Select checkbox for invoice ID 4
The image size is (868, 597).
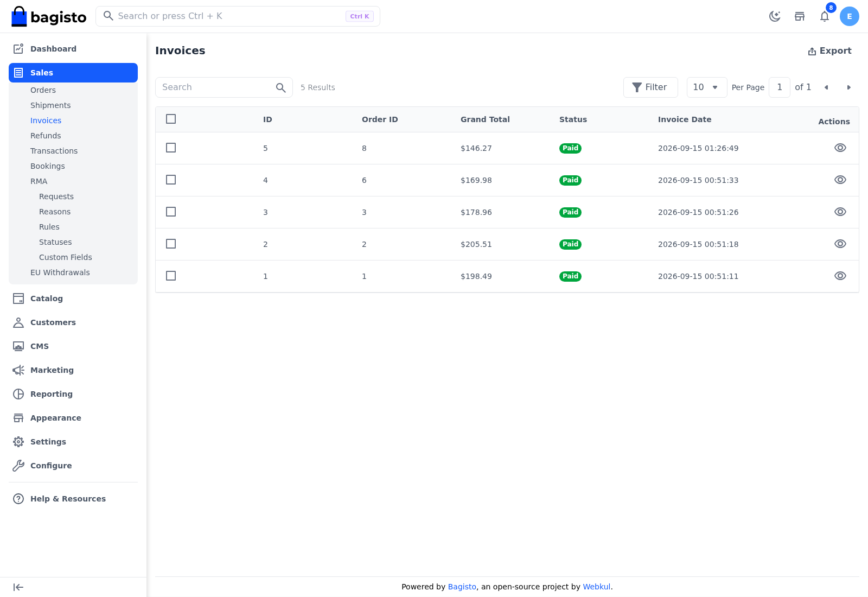tap(171, 180)
